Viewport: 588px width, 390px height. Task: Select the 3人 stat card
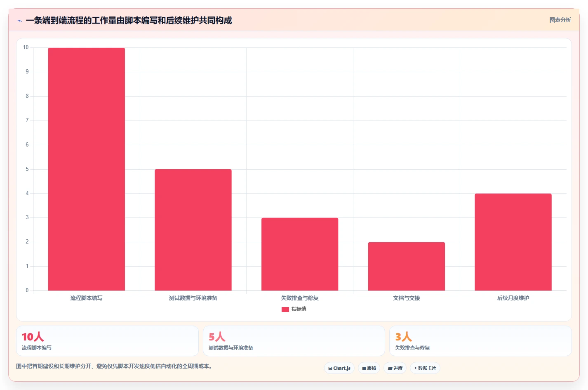pyautogui.click(x=480, y=341)
